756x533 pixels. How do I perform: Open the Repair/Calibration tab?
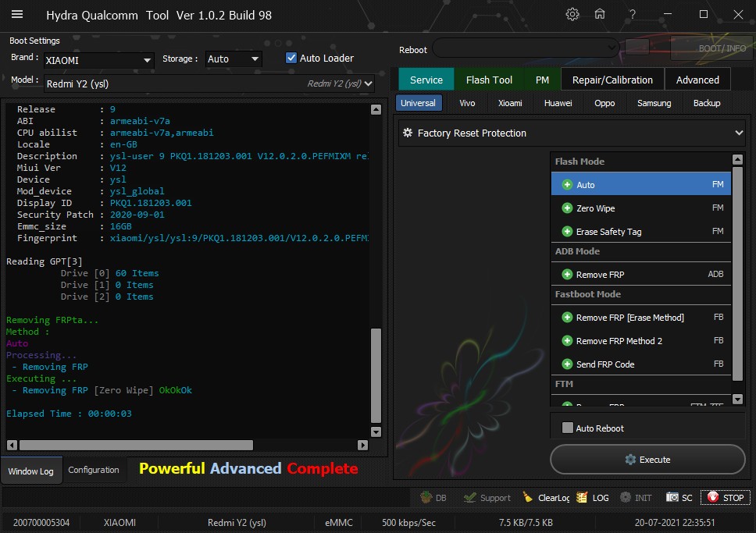(612, 80)
